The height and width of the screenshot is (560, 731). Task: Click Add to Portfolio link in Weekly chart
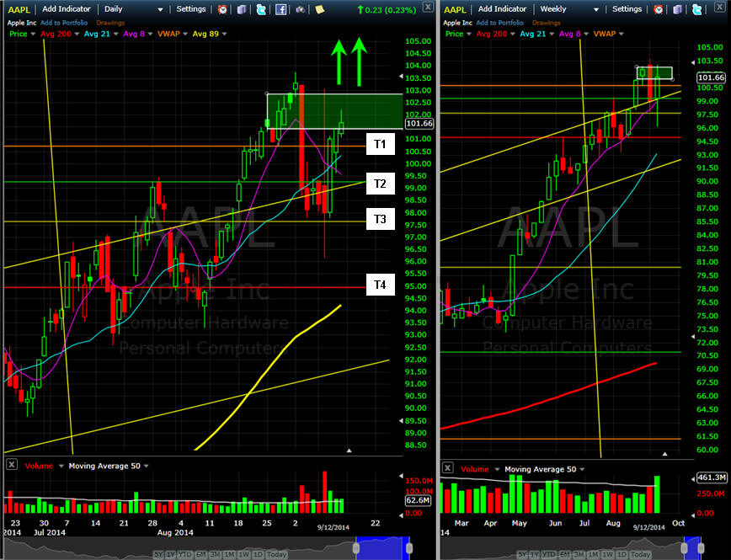point(499,23)
